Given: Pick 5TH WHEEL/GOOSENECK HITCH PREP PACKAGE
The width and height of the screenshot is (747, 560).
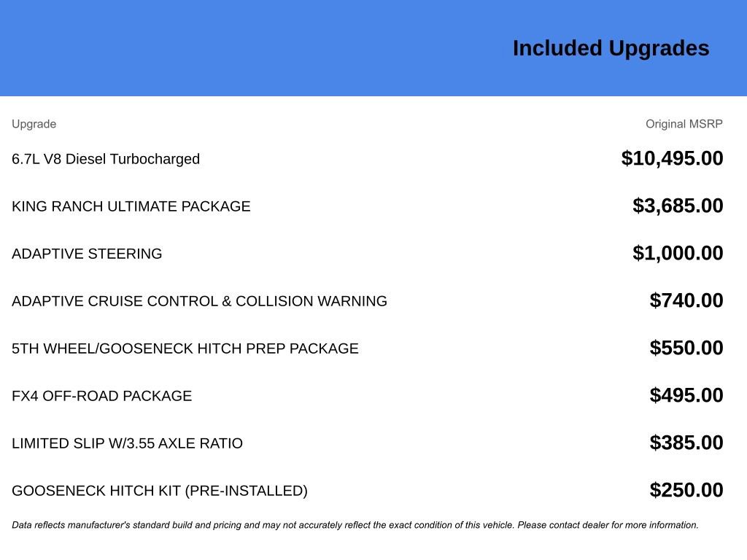Looking at the screenshot, I should [x=185, y=349].
